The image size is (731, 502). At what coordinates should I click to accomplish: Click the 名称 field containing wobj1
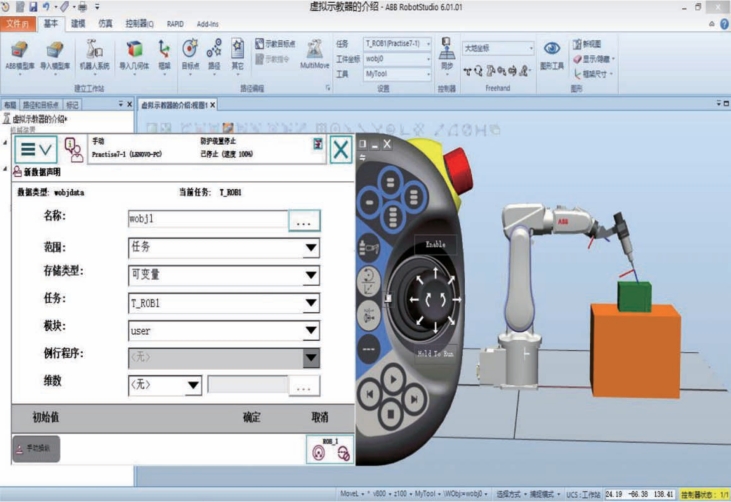point(206,219)
